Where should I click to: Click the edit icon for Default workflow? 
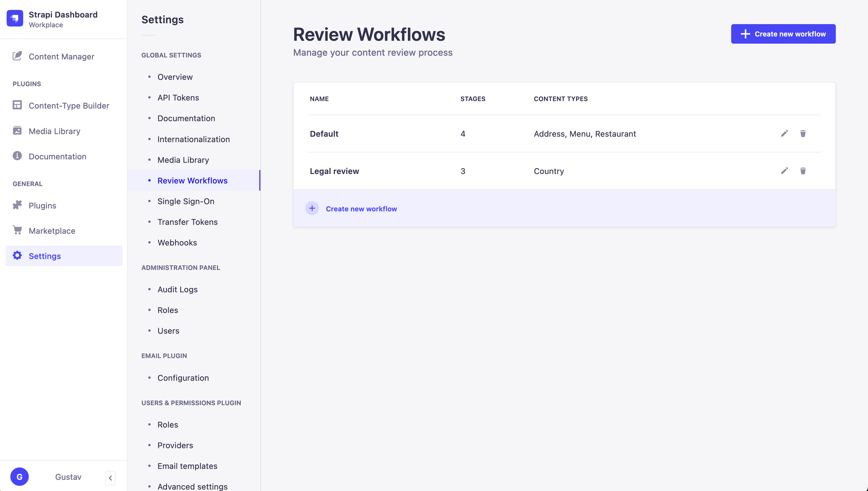click(x=785, y=134)
